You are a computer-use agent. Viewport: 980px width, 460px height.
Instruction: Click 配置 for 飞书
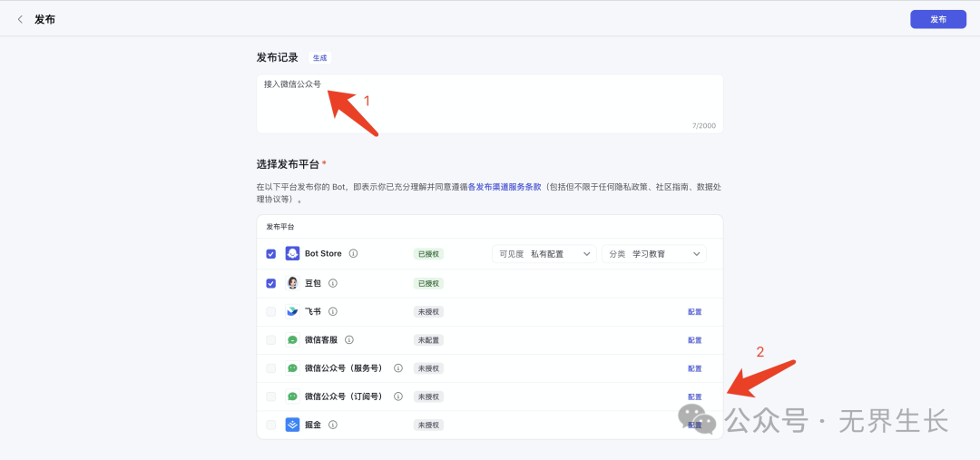click(x=695, y=312)
